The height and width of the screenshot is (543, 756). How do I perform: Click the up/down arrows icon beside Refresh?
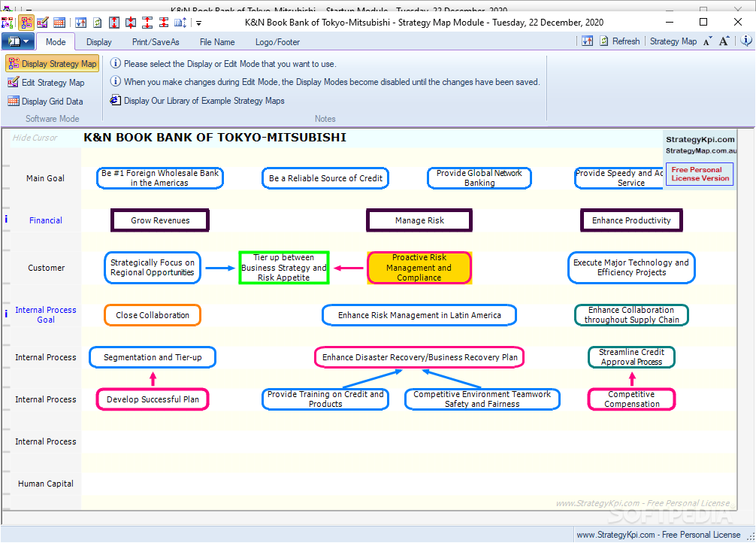pyautogui.click(x=587, y=41)
